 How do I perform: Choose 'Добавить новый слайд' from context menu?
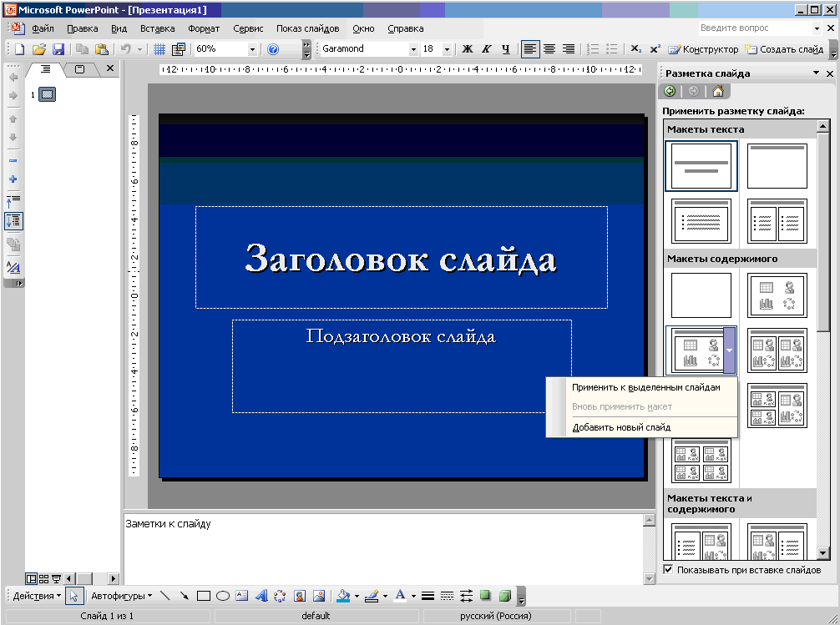coord(621,427)
